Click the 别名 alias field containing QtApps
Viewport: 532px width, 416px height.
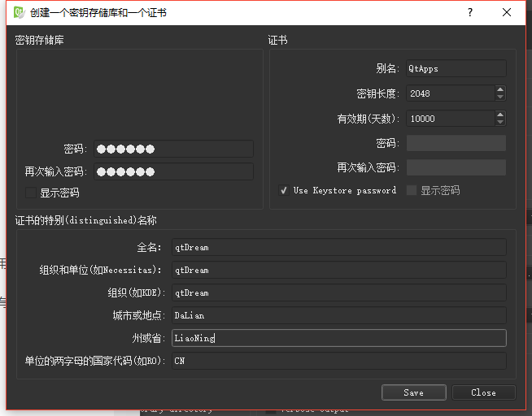(x=456, y=68)
